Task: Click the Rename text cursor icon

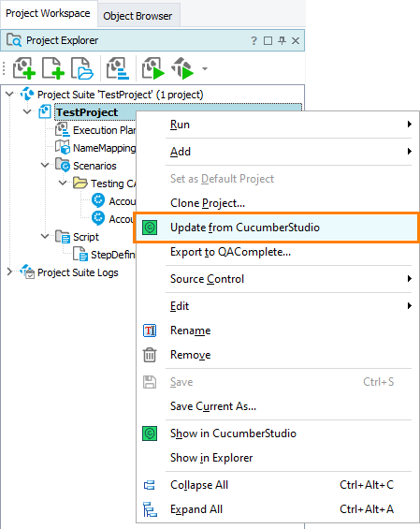Action: (150, 331)
